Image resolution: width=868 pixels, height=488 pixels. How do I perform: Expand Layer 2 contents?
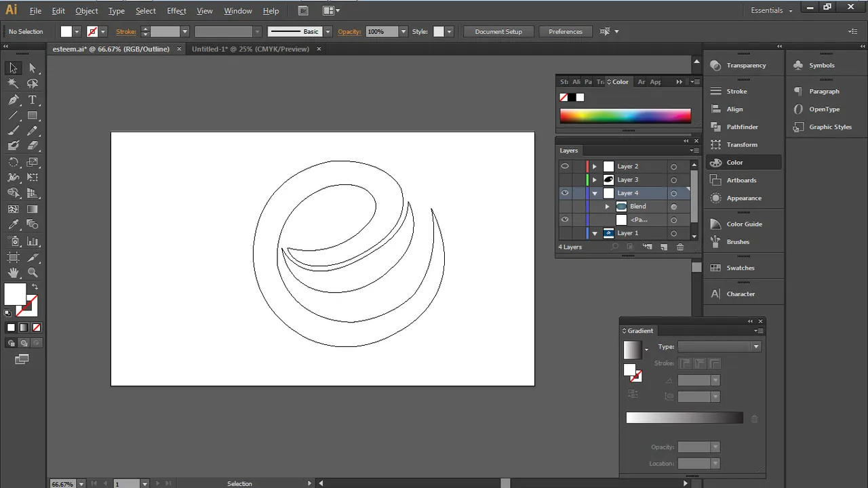point(595,166)
